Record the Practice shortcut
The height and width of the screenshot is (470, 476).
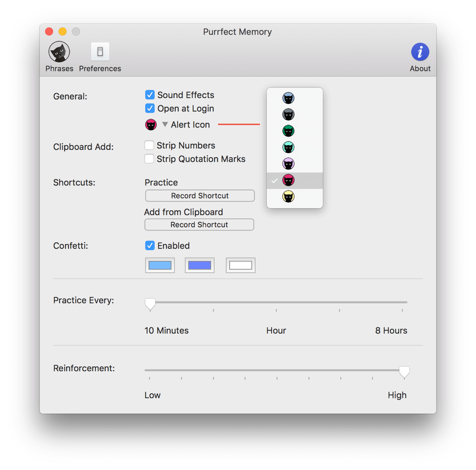pos(200,196)
